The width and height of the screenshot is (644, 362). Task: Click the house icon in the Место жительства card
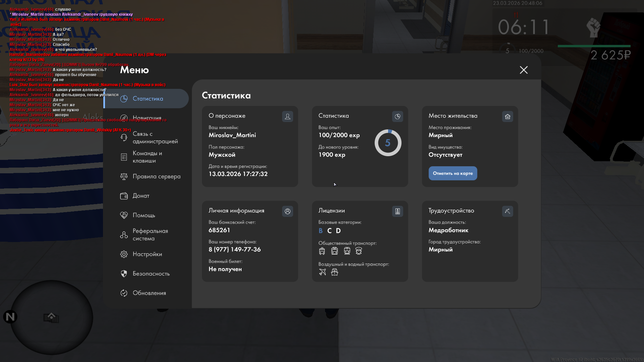coord(507,116)
